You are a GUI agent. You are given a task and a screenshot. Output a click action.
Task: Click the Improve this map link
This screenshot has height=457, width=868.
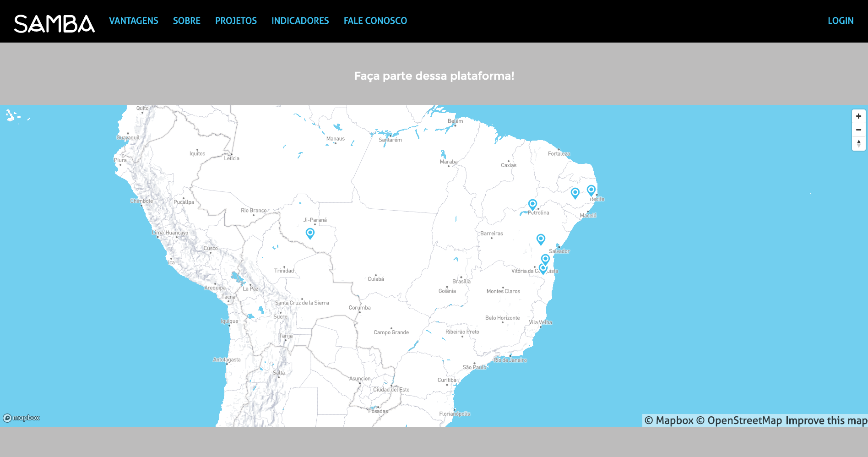pos(826,420)
